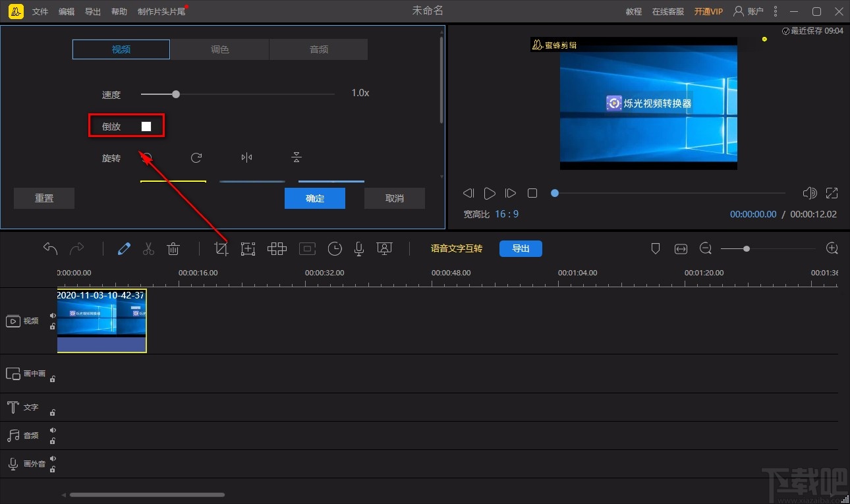Viewport: 850px width, 504px height.
Task: Mute the voiceover (画外音) track speaker
Action: coord(53,459)
